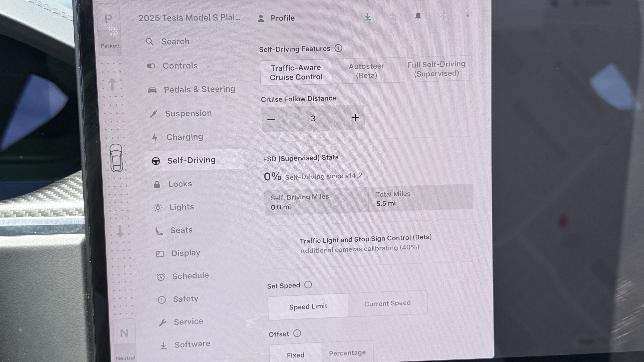Image resolution: width=644 pixels, height=362 pixels.
Task: Tap the software update download icon
Action: click(368, 17)
